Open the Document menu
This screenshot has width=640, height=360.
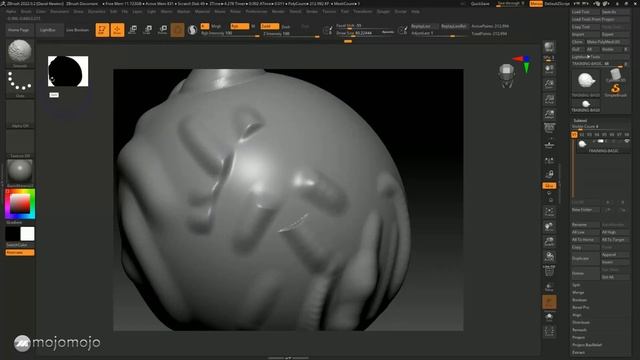pos(60,11)
